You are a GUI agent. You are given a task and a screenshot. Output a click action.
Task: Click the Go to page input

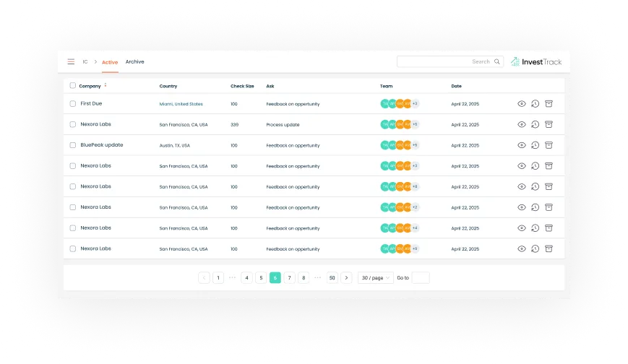coord(420,277)
